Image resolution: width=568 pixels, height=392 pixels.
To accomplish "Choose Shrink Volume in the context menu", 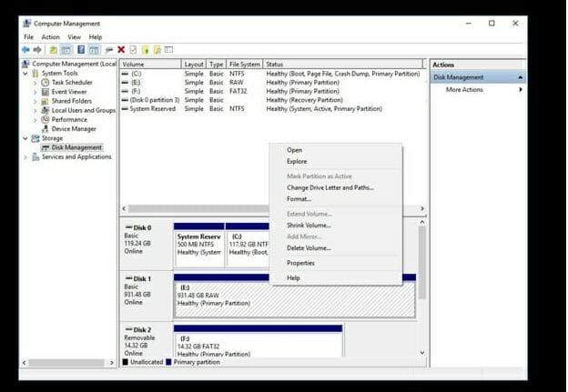I will pyautogui.click(x=336, y=226).
